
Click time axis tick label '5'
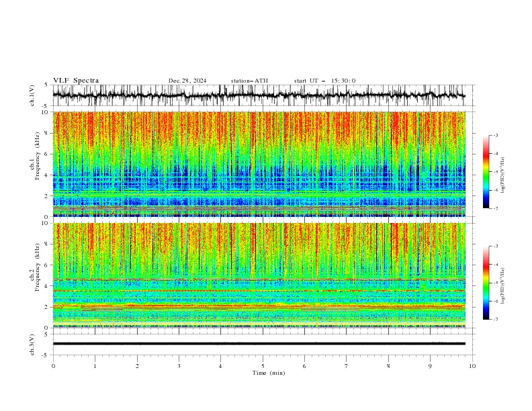[x=263, y=366]
